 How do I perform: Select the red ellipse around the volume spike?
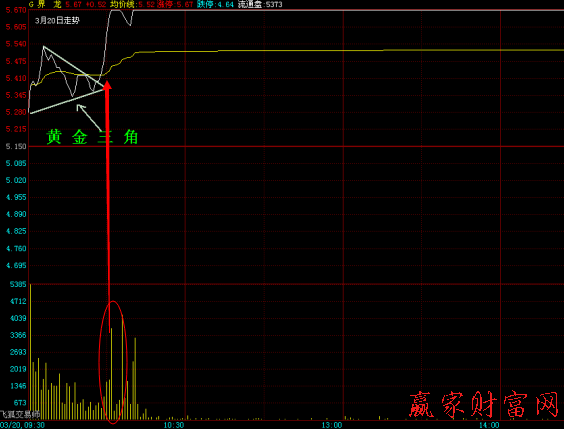pyautogui.click(x=113, y=362)
